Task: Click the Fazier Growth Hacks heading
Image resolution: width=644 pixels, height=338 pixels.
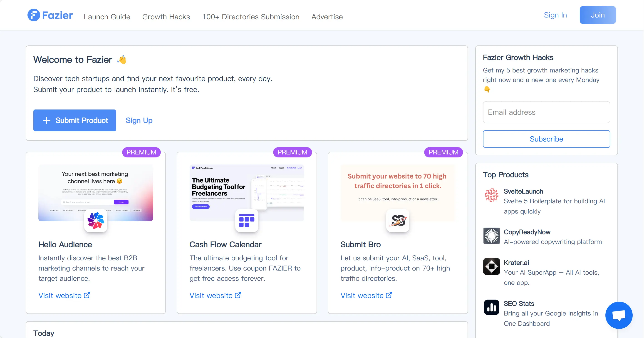Action: point(518,57)
